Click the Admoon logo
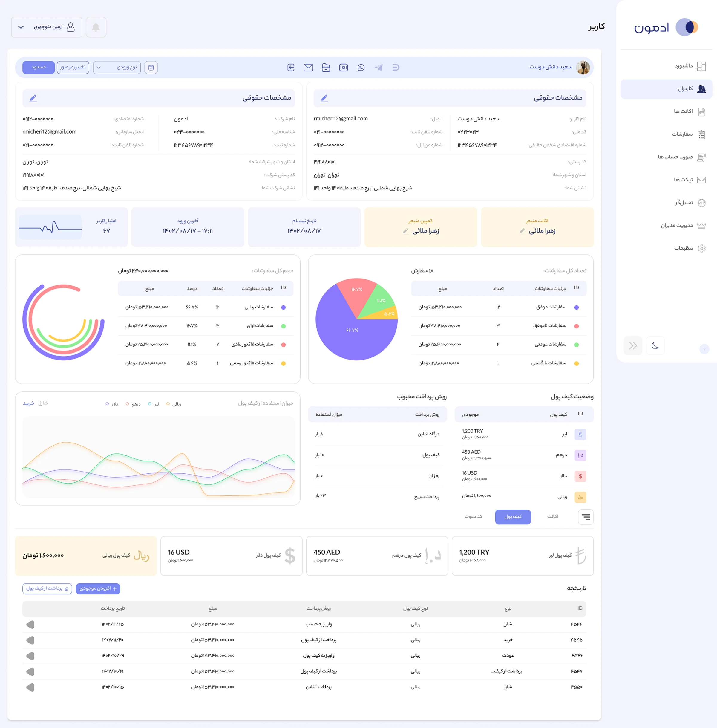 click(666, 27)
